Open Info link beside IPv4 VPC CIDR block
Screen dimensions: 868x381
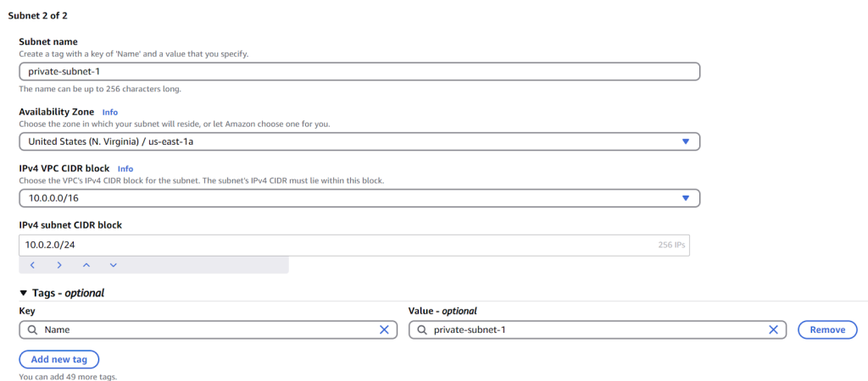tap(125, 168)
